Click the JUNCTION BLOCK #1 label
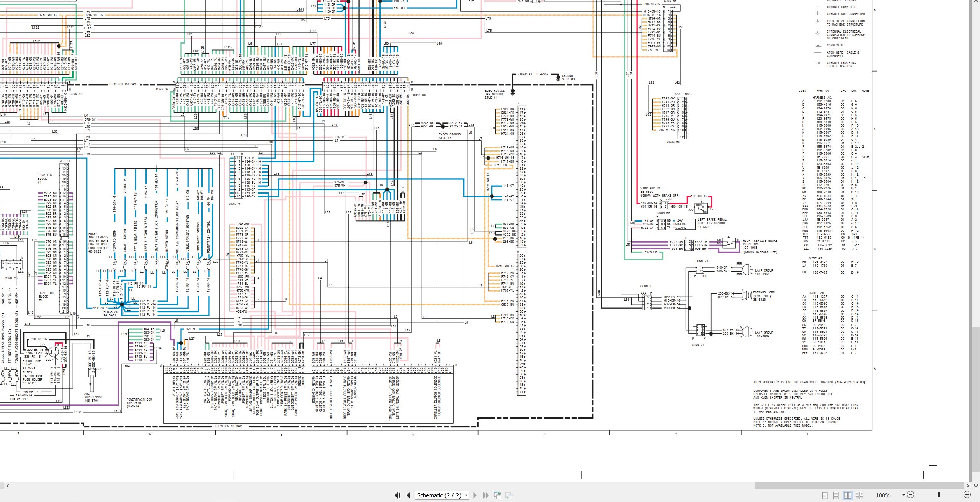980x502 pixels. coord(45,179)
